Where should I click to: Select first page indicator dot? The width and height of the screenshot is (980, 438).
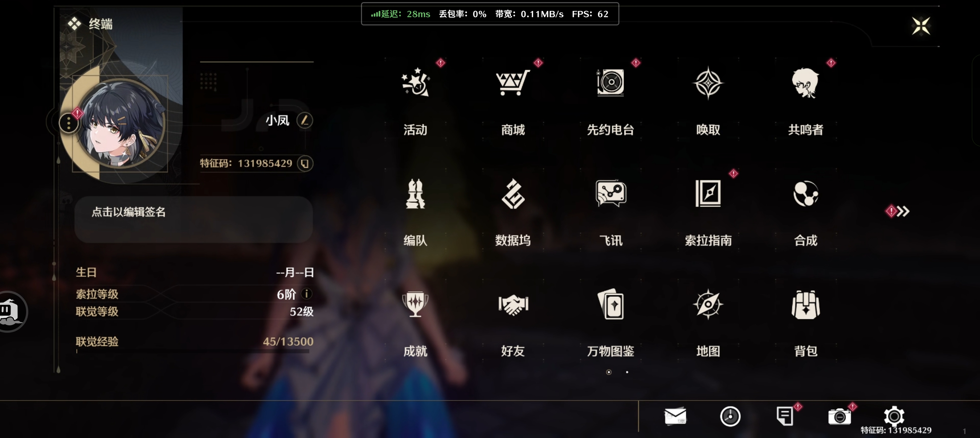click(x=609, y=372)
